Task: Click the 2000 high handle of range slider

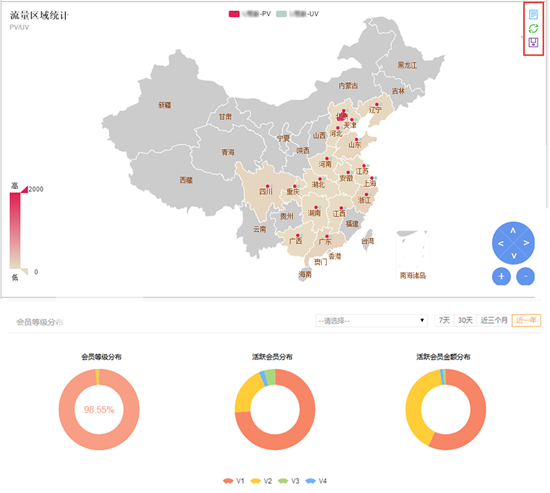Action: coord(25,190)
